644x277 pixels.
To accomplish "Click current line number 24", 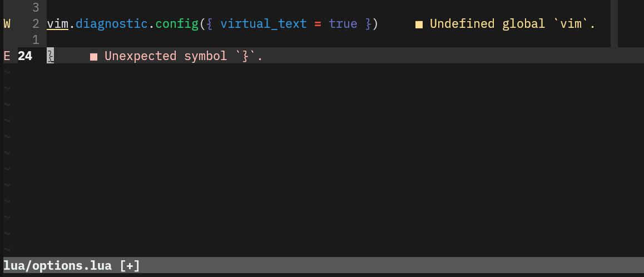I will tap(25, 56).
